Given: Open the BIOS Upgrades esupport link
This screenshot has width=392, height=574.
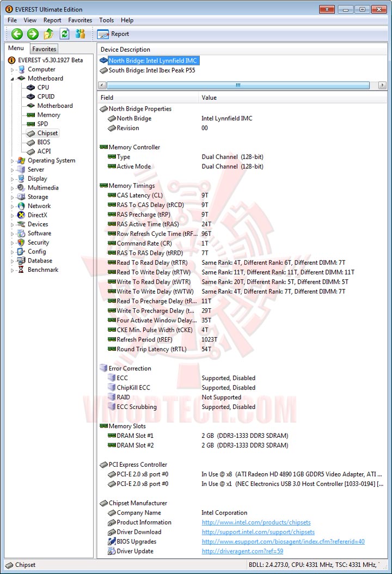Looking at the screenshot, I should [x=283, y=541].
